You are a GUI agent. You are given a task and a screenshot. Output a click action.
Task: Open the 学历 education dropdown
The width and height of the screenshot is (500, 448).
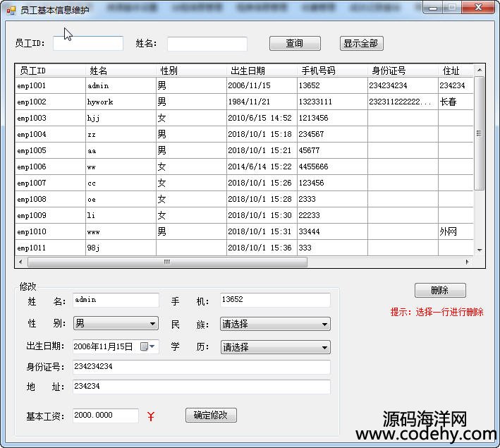[x=275, y=346]
